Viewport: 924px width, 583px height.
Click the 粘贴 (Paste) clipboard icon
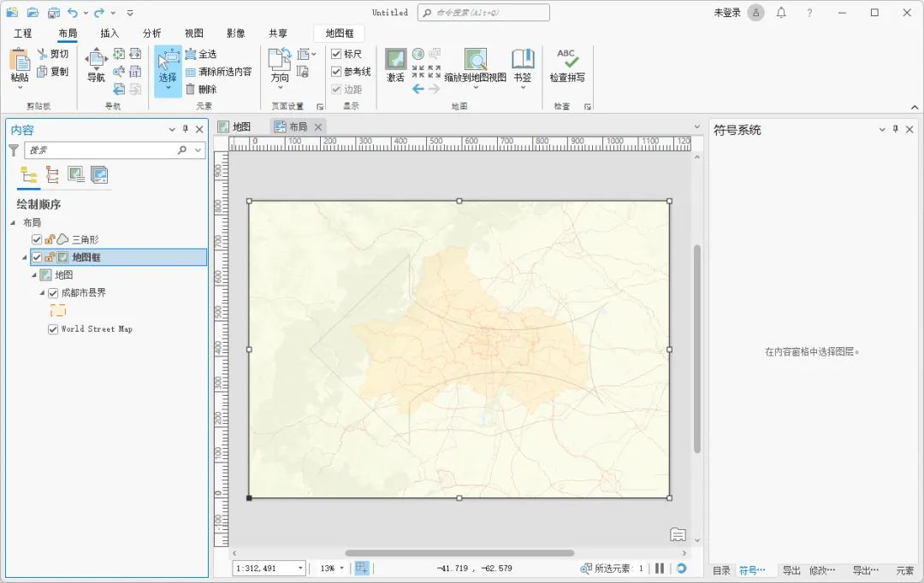coord(20,61)
